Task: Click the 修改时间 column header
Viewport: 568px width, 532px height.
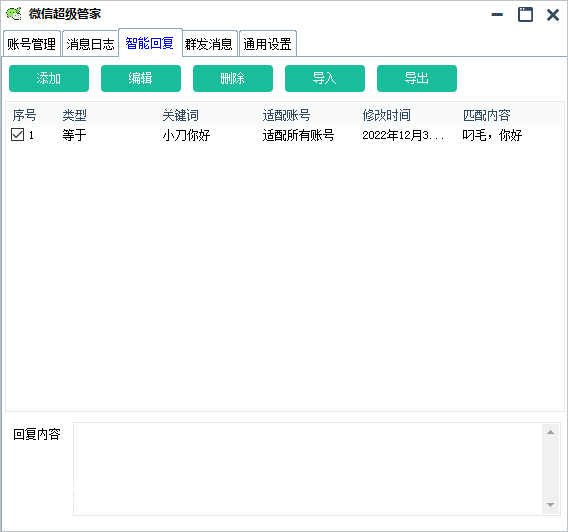Action: [x=387, y=115]
